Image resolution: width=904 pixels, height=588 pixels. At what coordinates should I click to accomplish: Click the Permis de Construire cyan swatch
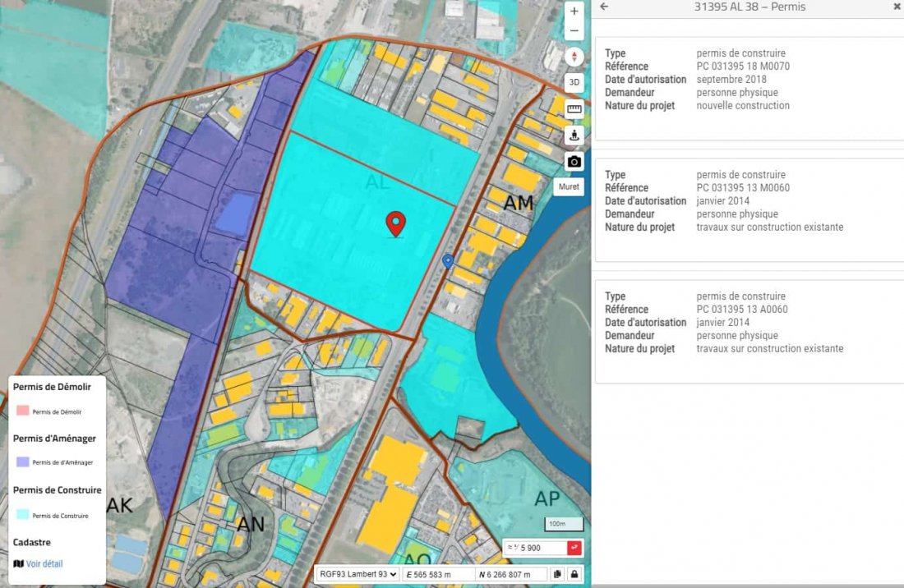pyautogui.click(x=23, y=515)
